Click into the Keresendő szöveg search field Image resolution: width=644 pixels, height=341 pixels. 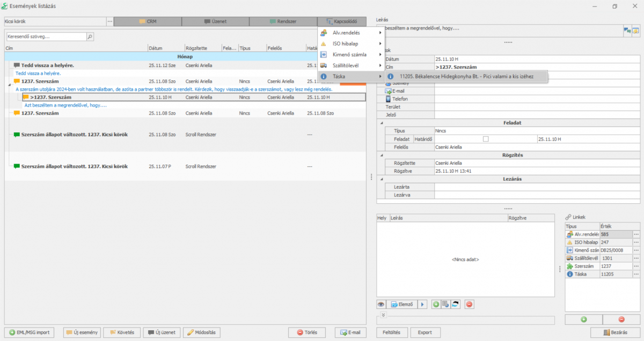[46, 37]
